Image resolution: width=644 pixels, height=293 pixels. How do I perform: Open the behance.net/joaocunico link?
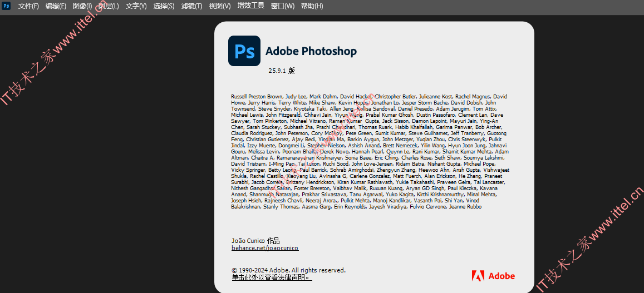[265, 249]
